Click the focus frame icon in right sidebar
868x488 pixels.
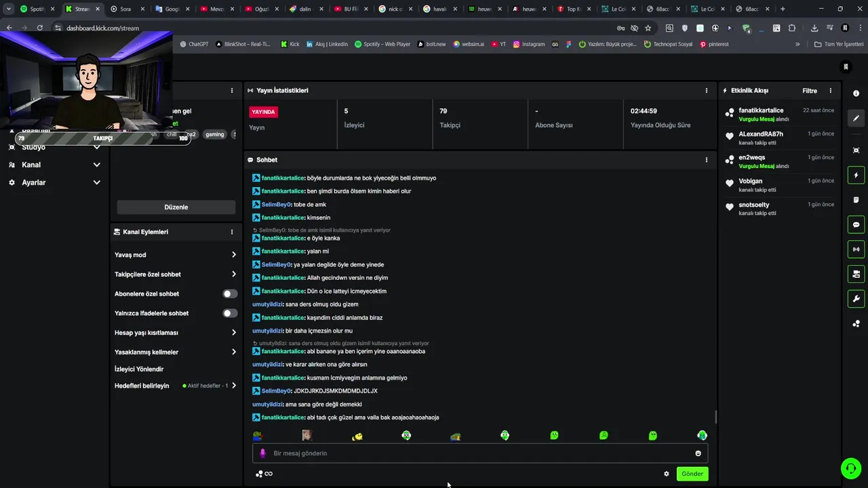[856, 150]
